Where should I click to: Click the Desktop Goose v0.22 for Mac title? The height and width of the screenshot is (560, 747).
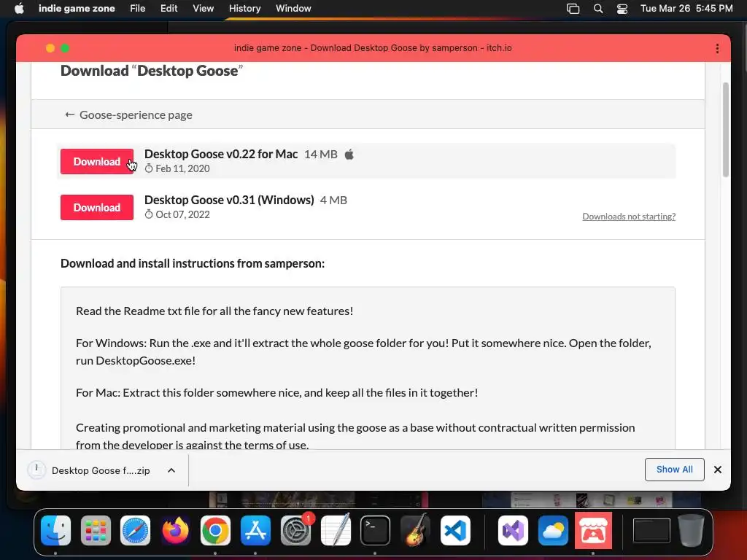[x=221, y=154]
